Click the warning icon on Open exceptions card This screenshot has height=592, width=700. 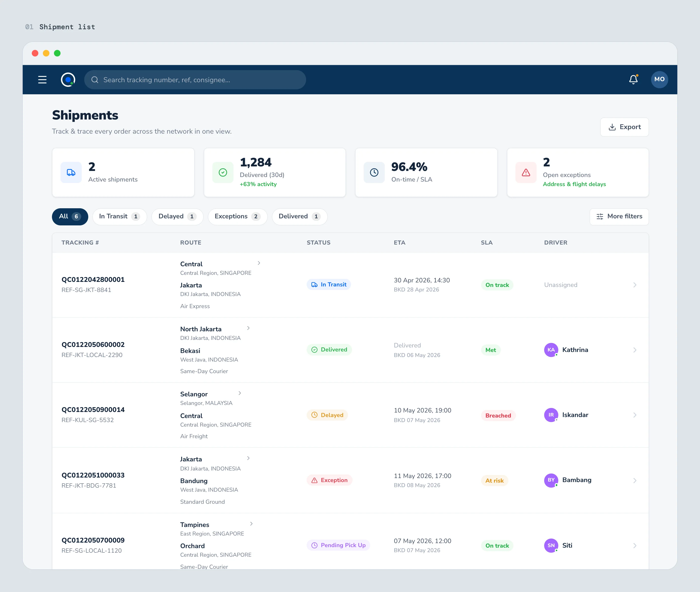526,172
